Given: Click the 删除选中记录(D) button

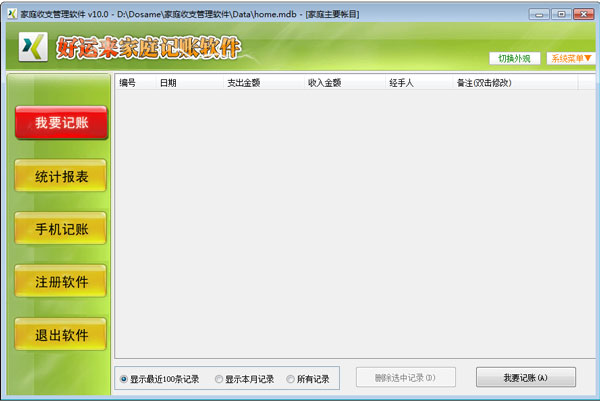Looking at the screenshot, I should coord(405,378).
